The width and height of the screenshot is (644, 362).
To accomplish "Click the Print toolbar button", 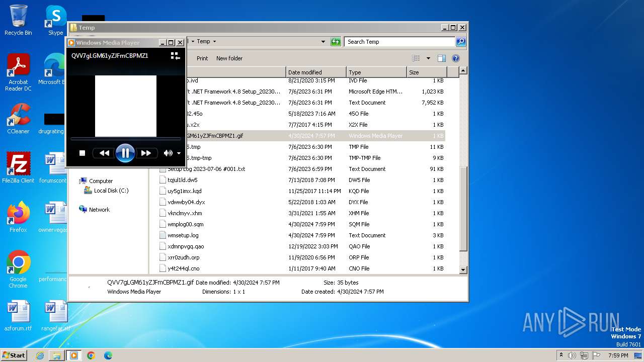I will (202, 58).
